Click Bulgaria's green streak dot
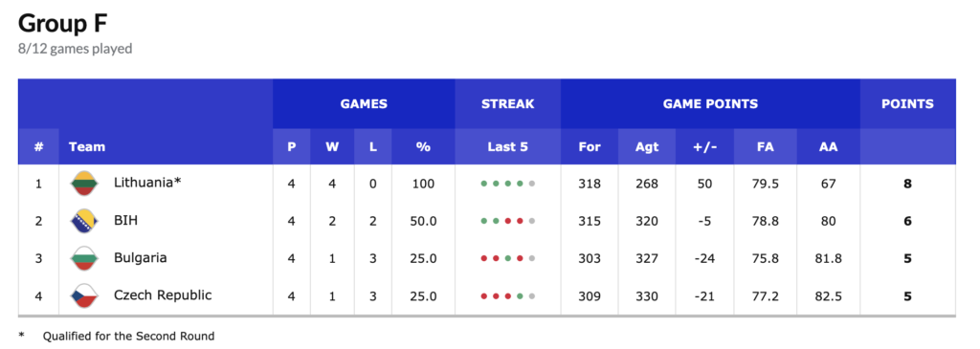This screenshot has width=980, height=349. click(x=520, y=258)
